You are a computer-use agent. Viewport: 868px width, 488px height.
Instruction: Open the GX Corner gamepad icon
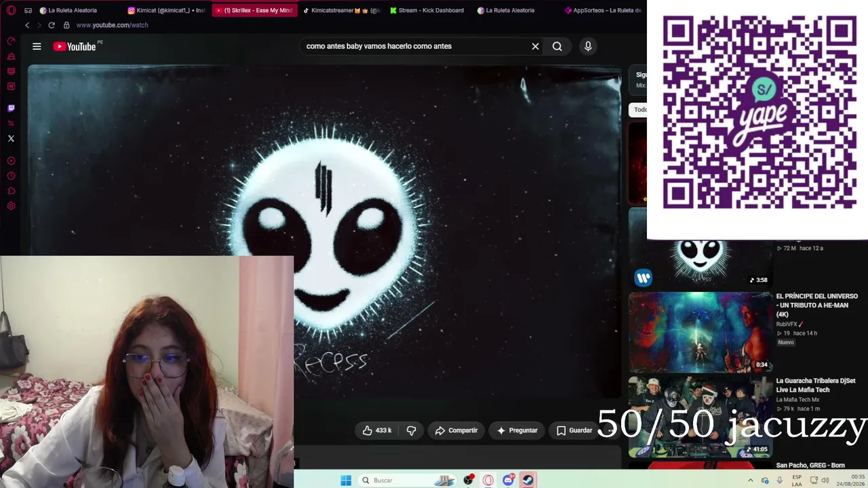[x=28, y=10]
